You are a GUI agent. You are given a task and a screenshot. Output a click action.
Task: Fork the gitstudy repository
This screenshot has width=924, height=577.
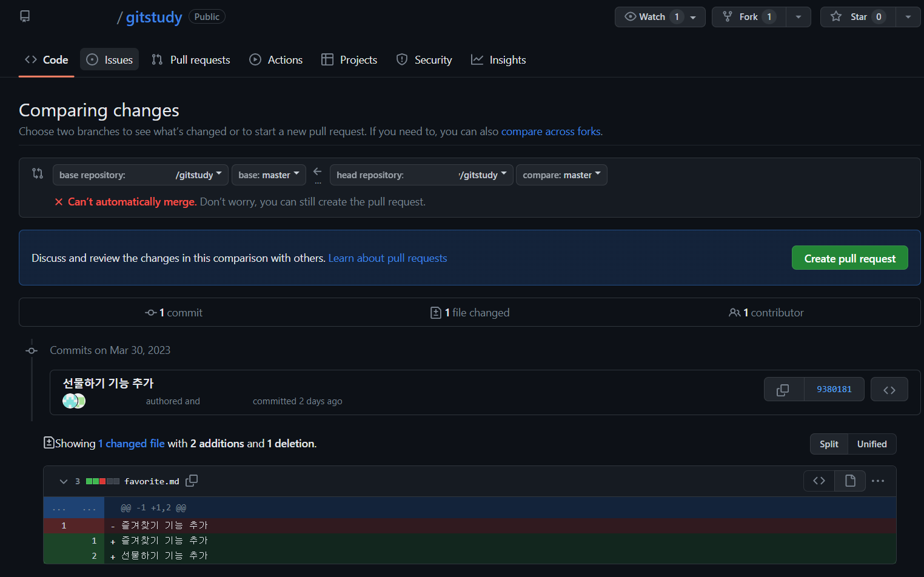[749, 17]
